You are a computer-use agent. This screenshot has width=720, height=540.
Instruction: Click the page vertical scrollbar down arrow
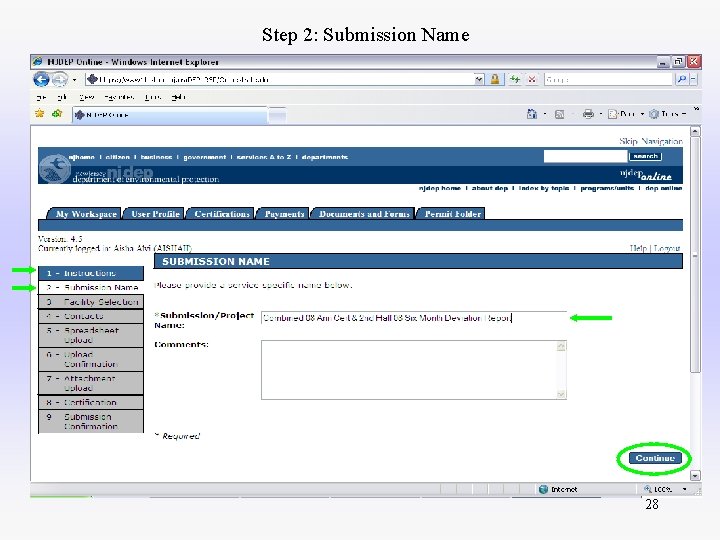click(x=695, y=476)
